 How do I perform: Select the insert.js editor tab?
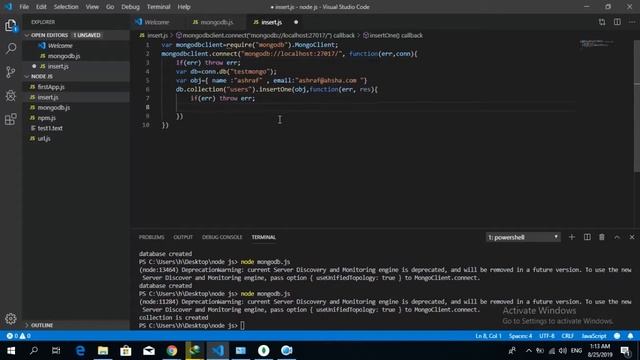pos(276,22)
